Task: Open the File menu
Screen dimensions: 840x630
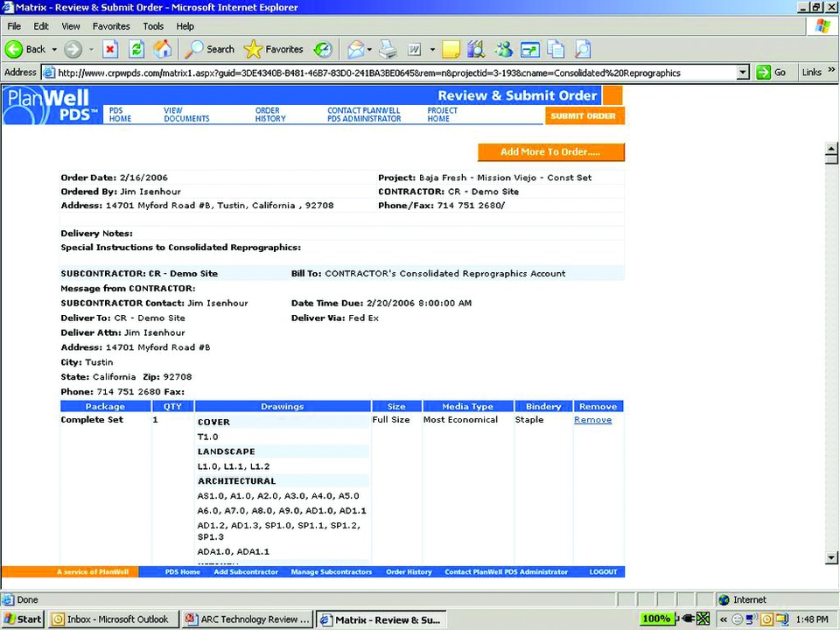Action: (14, 26)
